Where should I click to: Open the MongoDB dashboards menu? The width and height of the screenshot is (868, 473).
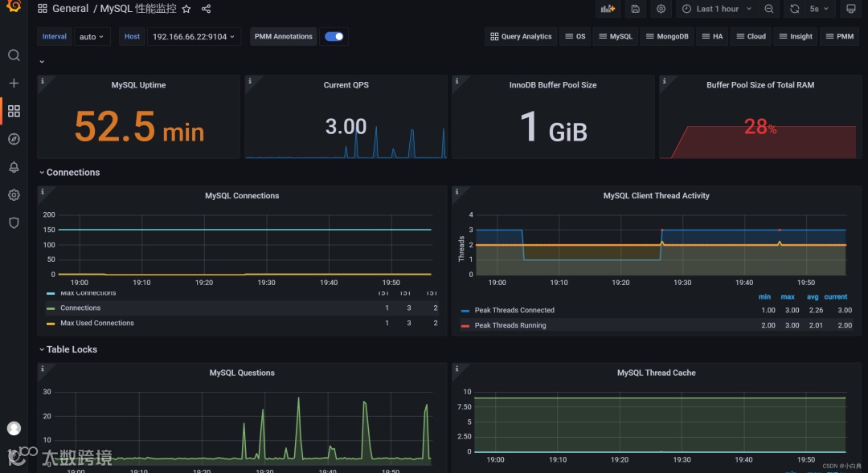pos(667,36)
